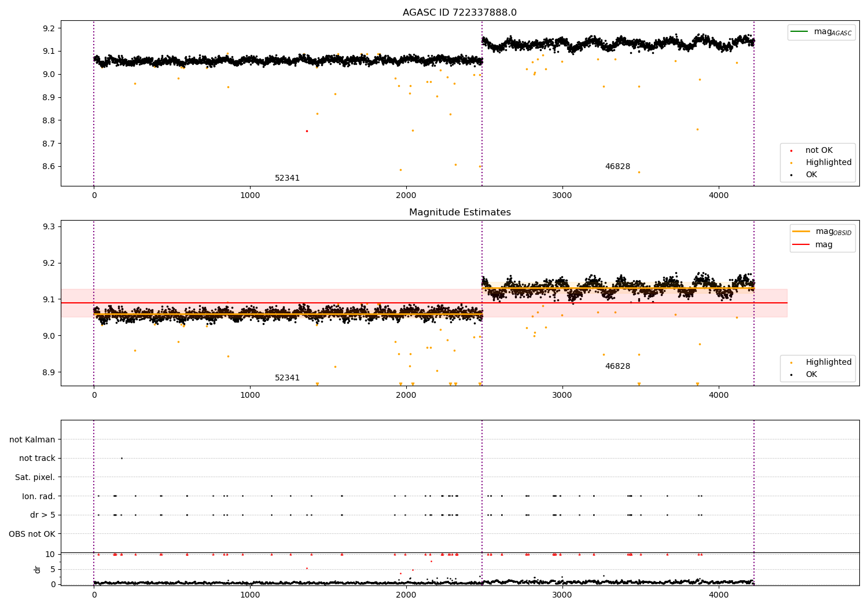Click the title 'AGASC ID 722337888.0'
Image resolution: width=868 pixels, height=608 pixels.
click(459, 13)
